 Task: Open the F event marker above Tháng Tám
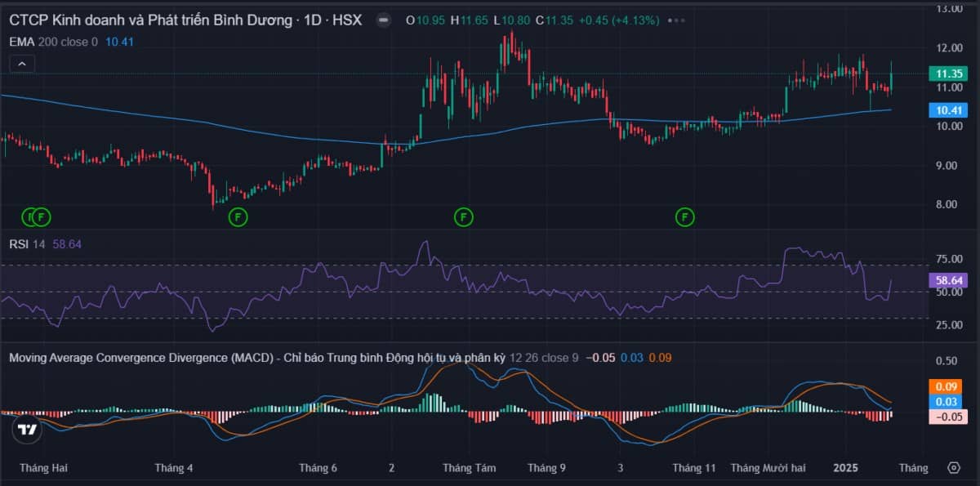pyautogui.click(x=463, y=217)
